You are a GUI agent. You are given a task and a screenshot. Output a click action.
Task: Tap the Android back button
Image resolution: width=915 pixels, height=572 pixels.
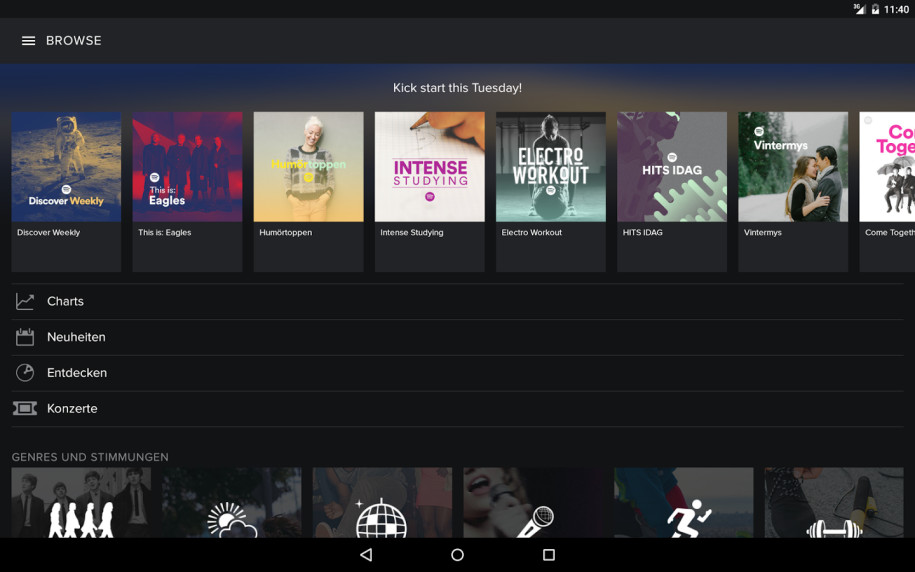click(x=366, y=554)
